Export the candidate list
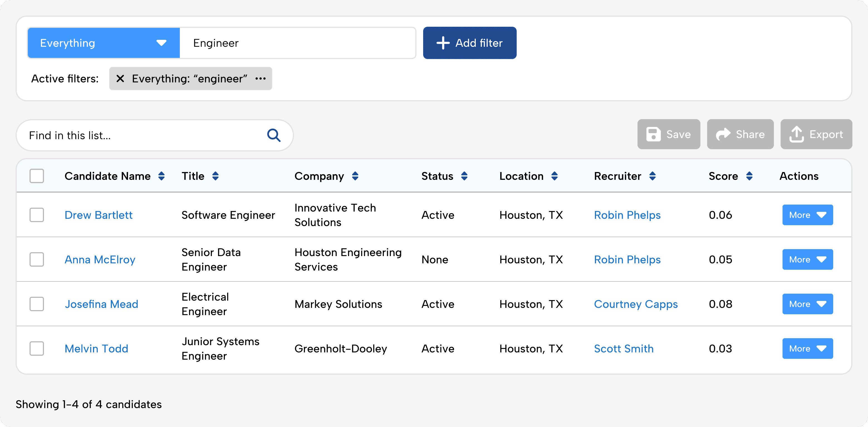This screenshot has width=868, height=427. 816,134
